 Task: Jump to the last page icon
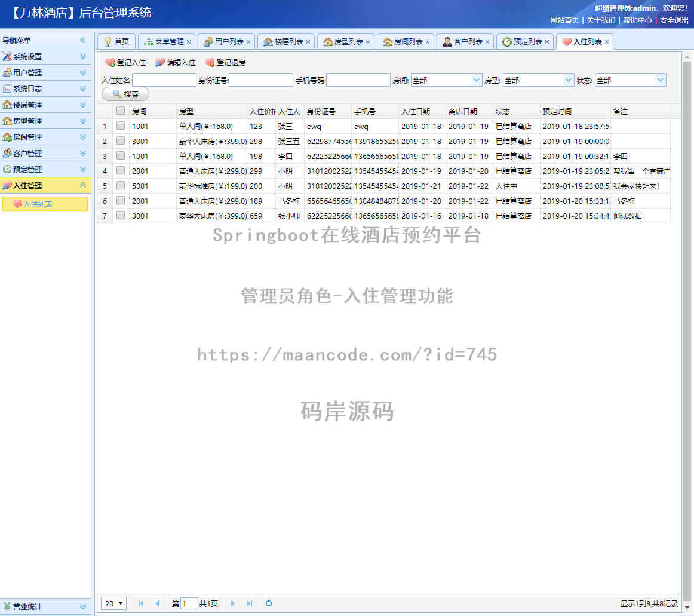click(x=250, y=603)
